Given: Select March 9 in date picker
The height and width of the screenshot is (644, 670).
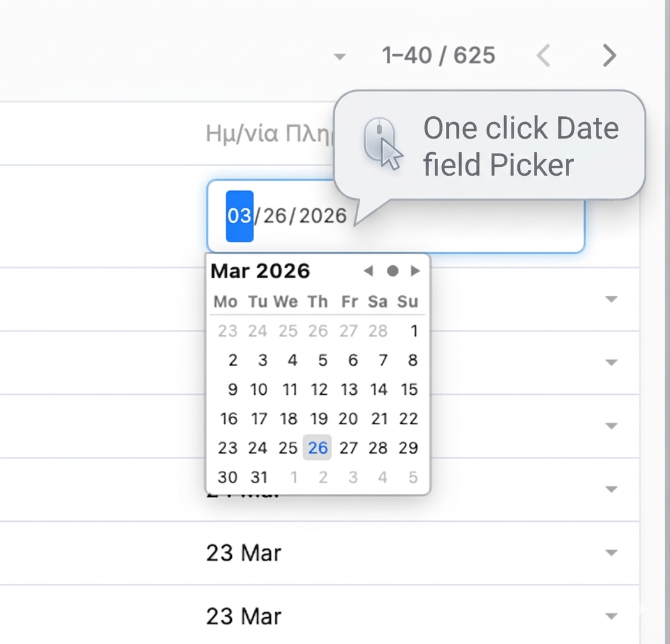Looking at the screenshot, I should tap(232, 390).
